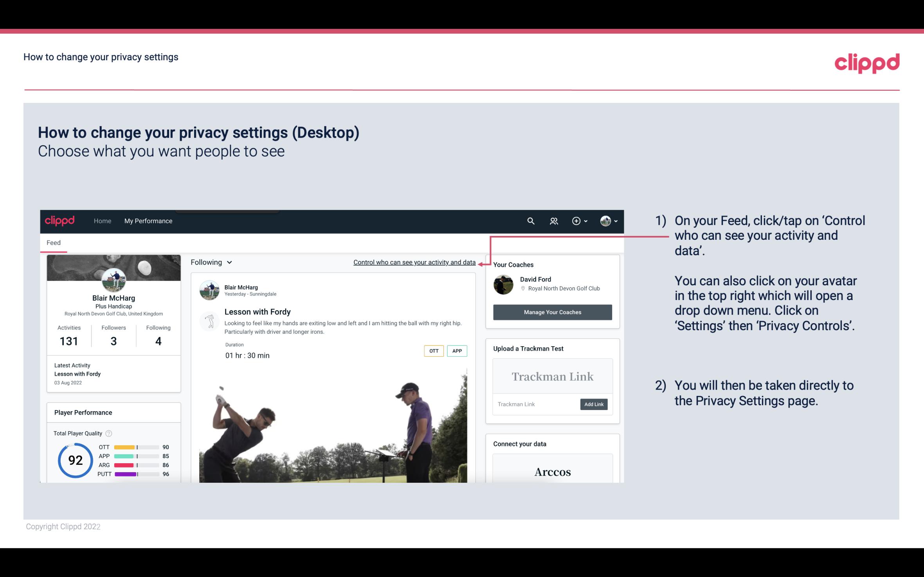Select the My Performance navigation tab

(x=148, y=221)
